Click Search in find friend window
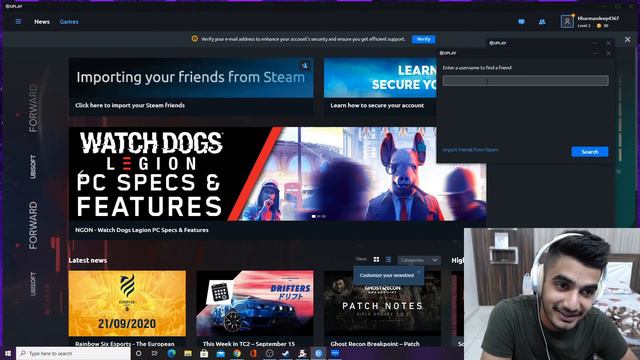Image resolution: width=640 pixels, height=360 pixels. (590, 152)
